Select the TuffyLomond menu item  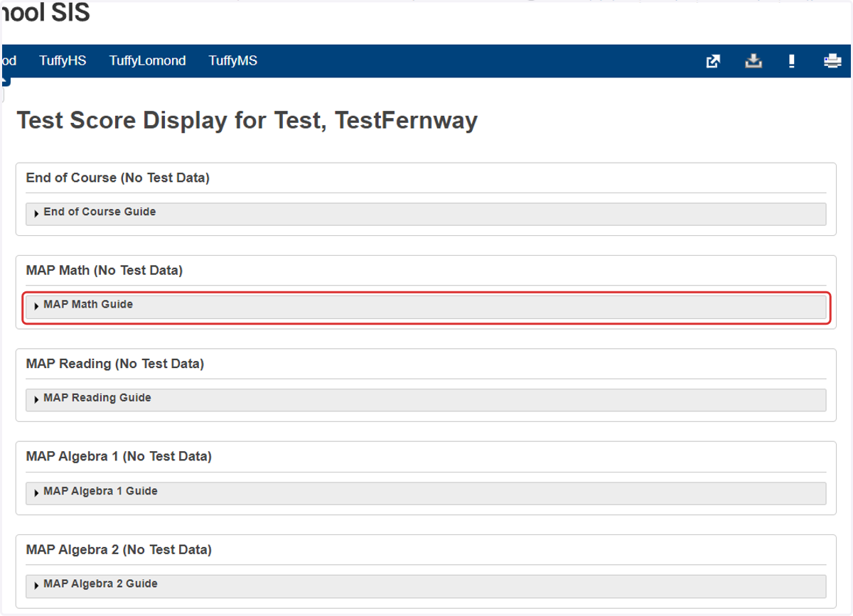(x=147, y=61)
